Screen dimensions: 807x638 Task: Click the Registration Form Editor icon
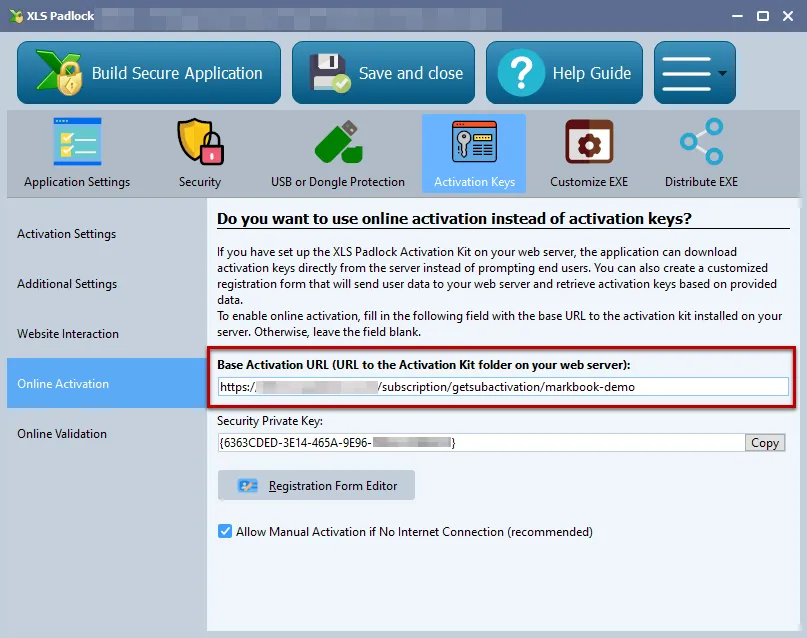point(248,485)
